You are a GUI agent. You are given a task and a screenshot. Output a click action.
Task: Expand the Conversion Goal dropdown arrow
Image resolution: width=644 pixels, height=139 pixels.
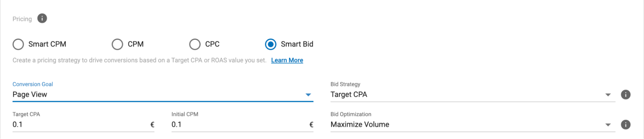(308, 95)
